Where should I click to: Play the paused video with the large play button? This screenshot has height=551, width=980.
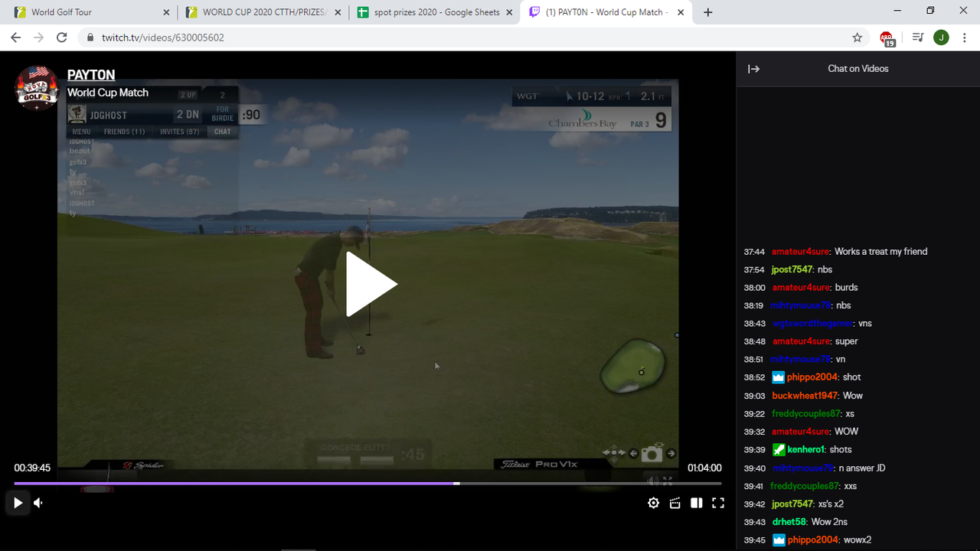click(x=371, y=284)
